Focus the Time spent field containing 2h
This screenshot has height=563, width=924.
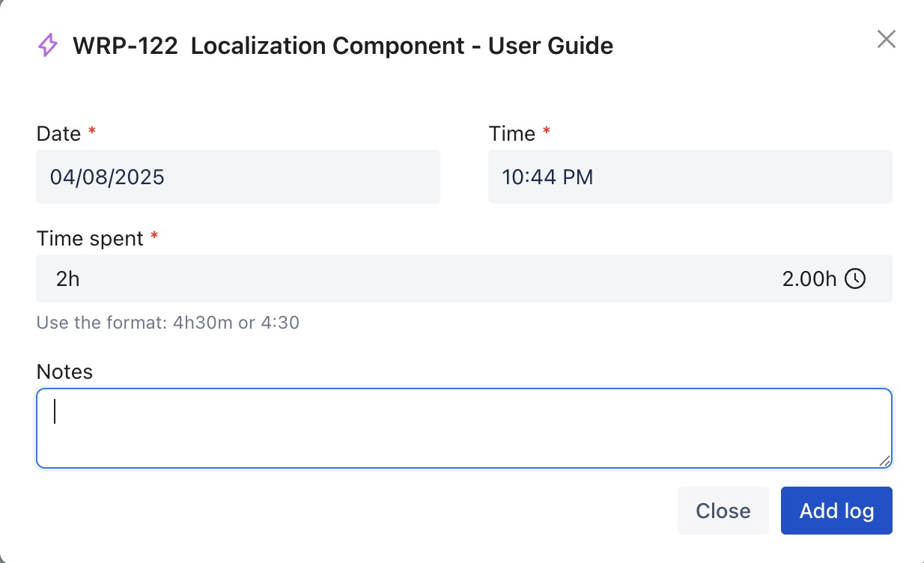(404, 279)
